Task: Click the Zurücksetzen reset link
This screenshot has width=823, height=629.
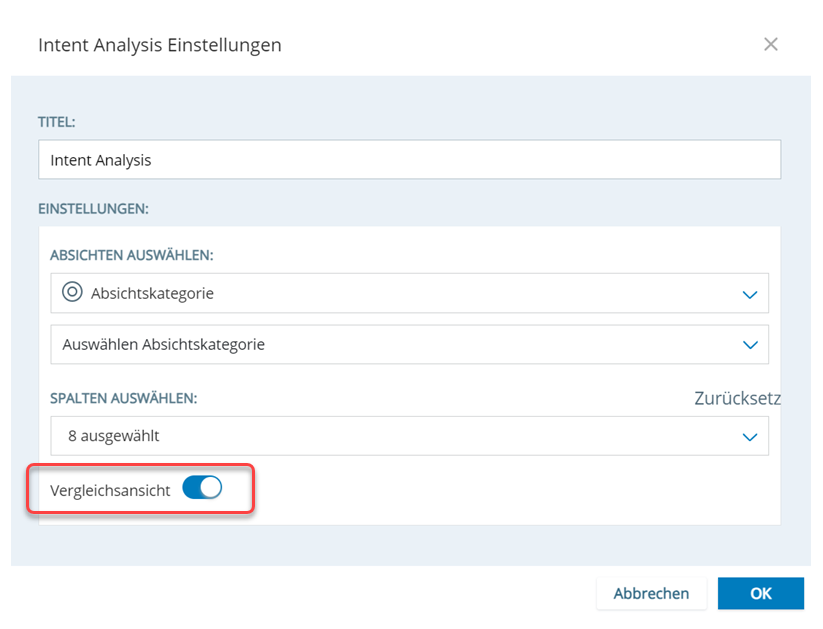Action: click(x=737, y=398)
